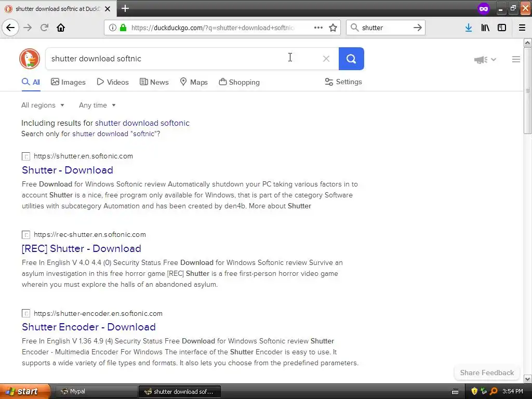This screenshot has height=399, width=532.
Task: Click the yellow security shield tray icon
Action: tap(474, 391)
